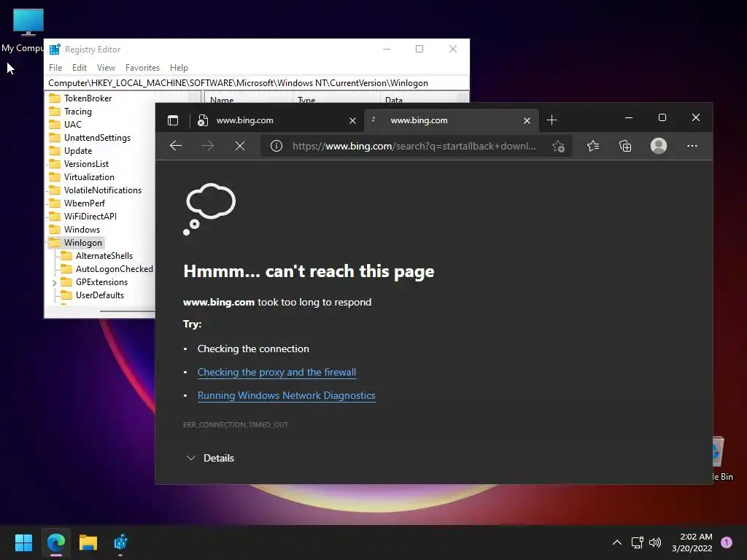Open Checking the proxy and the firewall link
Screen dimensions: 747x560
[x=276, y=372]
